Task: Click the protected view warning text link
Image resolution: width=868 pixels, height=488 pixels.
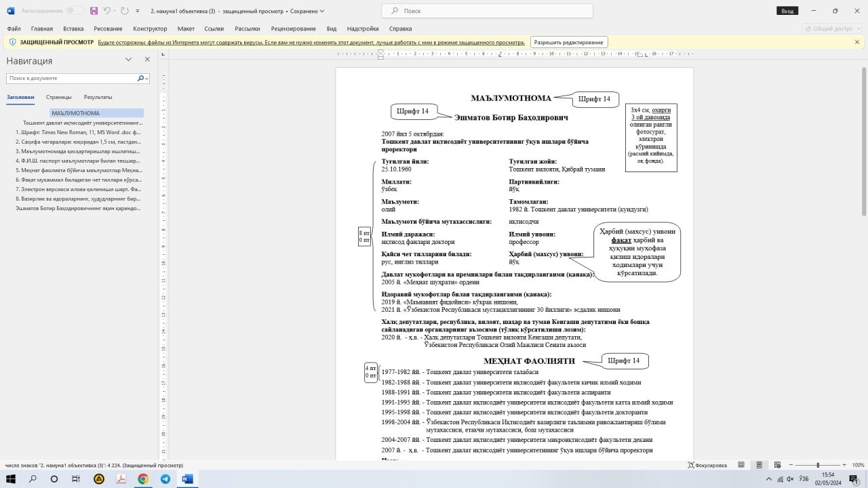Action: (x=311, y=42)
